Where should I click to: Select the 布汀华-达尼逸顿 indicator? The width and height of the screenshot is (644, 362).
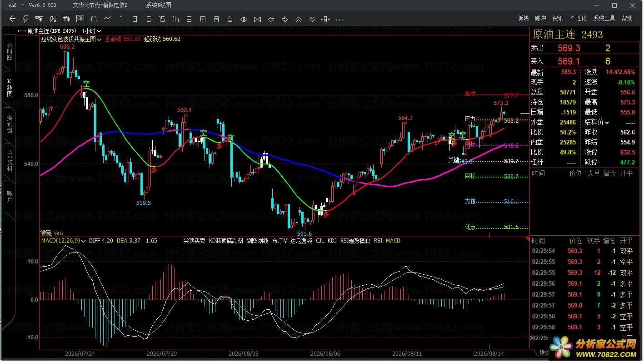tap(292, 241)
